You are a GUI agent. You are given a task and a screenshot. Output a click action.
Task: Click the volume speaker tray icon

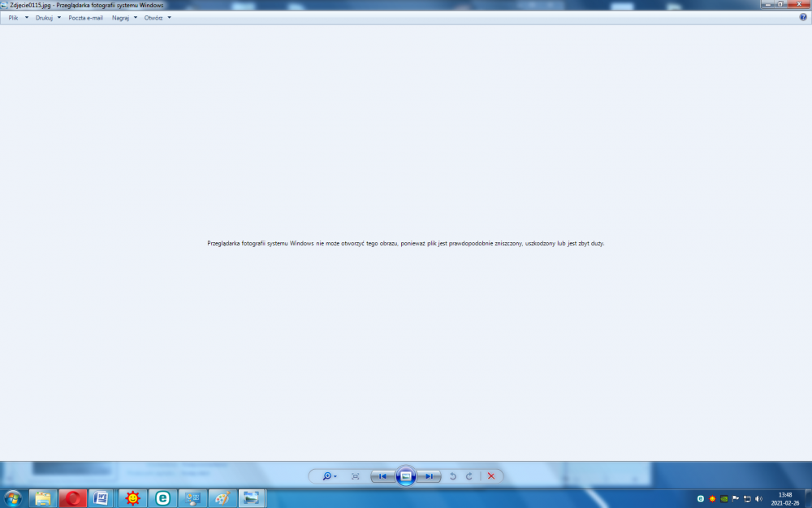[758, 499]
